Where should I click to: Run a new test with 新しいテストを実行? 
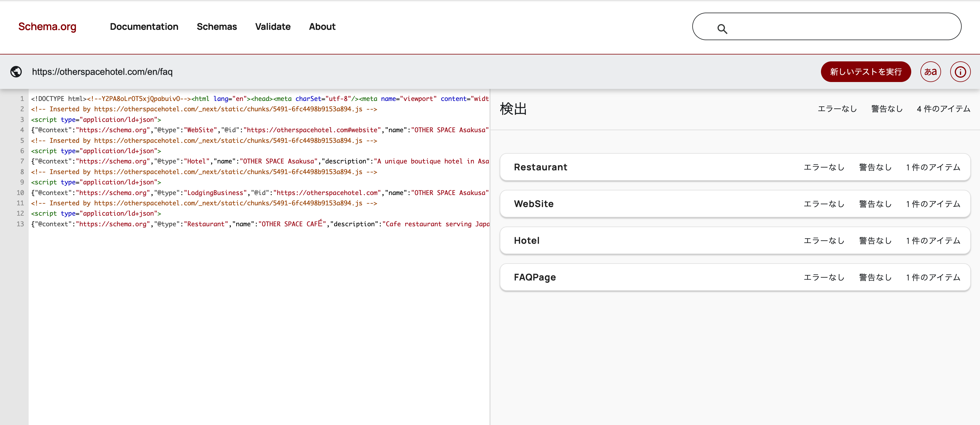[x=865, y=72]
